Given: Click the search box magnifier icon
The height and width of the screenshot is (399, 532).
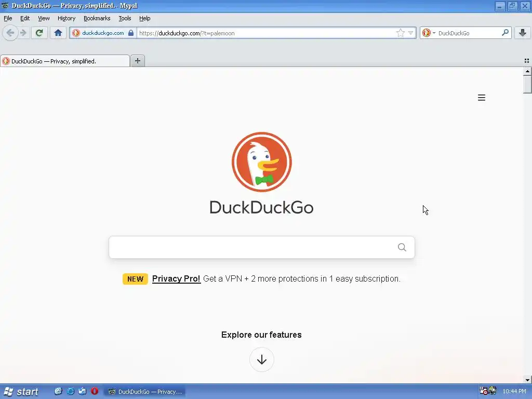Looking at the screenshot, I should 505,33.
